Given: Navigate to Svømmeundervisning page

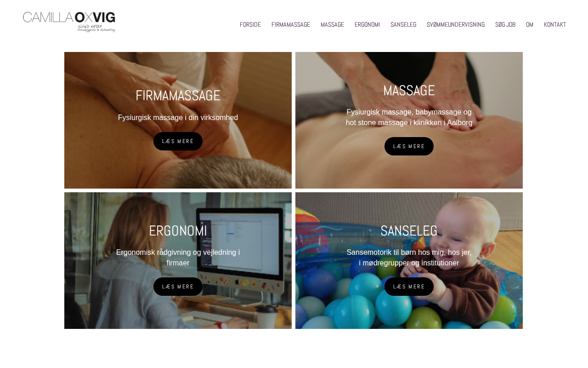Looking at the screenshot, I should click(456, 24).
